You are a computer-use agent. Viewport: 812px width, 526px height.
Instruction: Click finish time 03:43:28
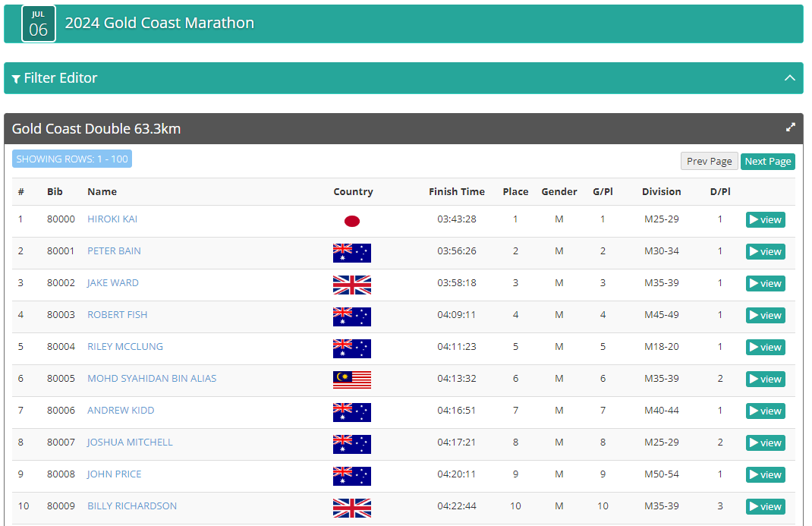pyautogui.click(x=457, y=219)
